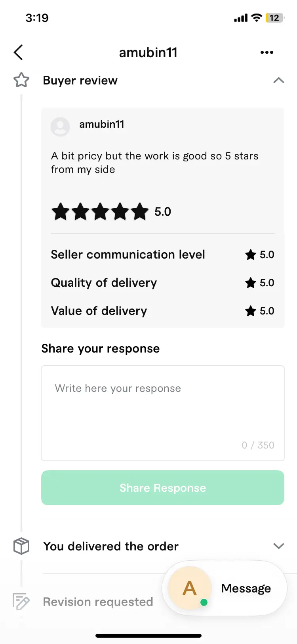This screenshot has height=644, width=297.
Task: Tap the five-star overall rating row
Action: click(x=111, y=211)
